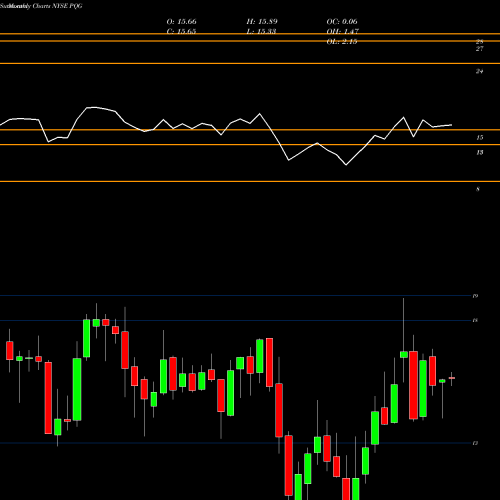Viewport: 500px width, 500px height.
Task: Click the 'OL: 2.15' value
Action: coord(342,41)
